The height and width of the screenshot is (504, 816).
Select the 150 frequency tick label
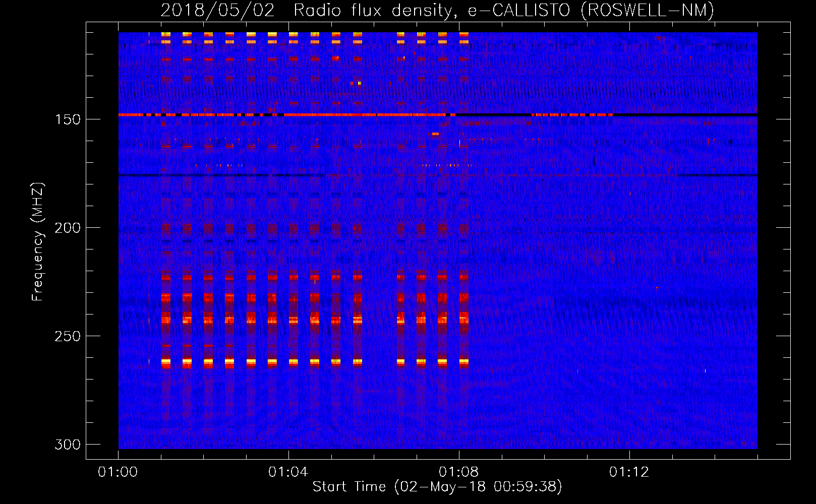click(x=67, y=119)
